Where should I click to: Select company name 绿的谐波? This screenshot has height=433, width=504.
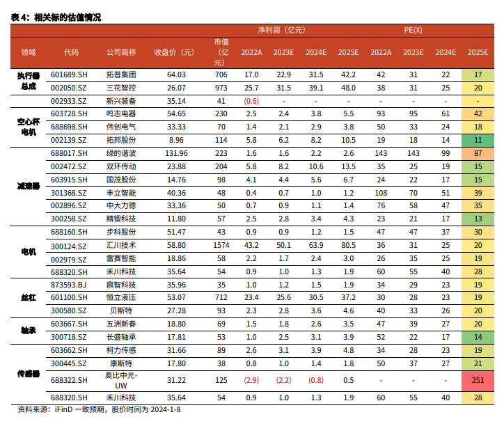pos(121,154)
